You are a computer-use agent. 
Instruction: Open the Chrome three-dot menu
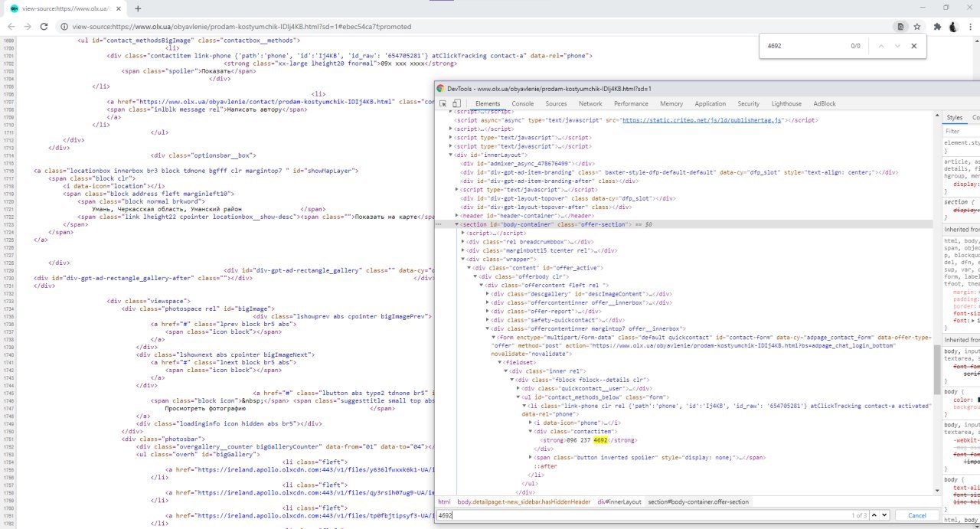point(969,26)
